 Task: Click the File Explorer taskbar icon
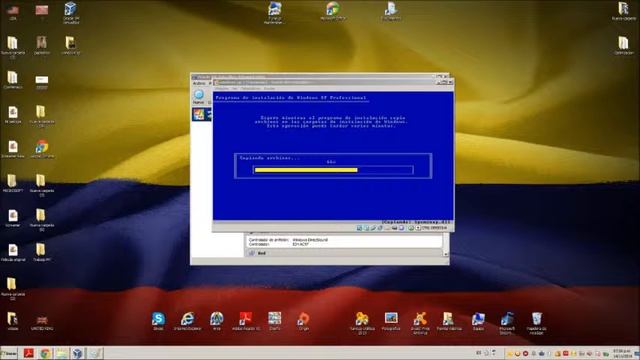(x=62, y=353)
